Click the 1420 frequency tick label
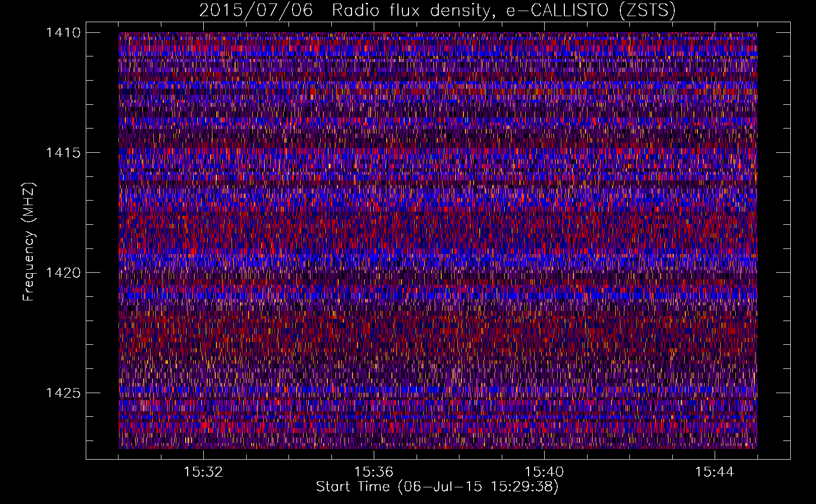816x504 pixels. (x=63, y=273)
